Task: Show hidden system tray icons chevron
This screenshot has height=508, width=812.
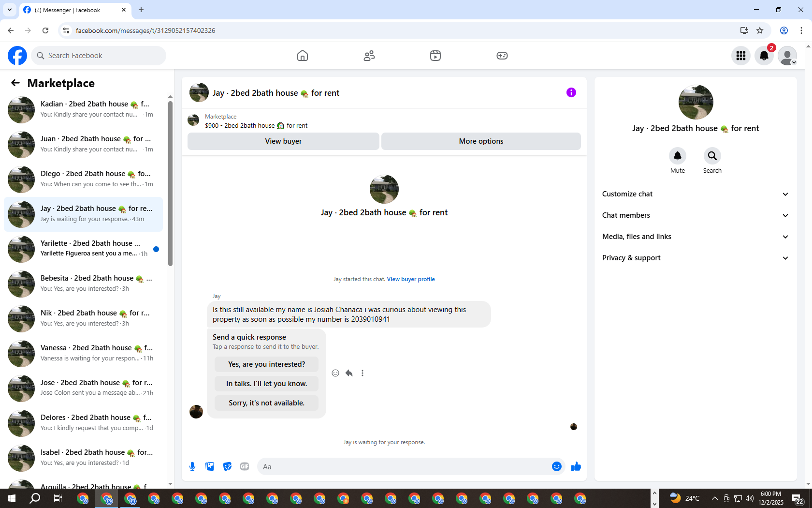Action: pyautogui.click(x=714, y=498)
